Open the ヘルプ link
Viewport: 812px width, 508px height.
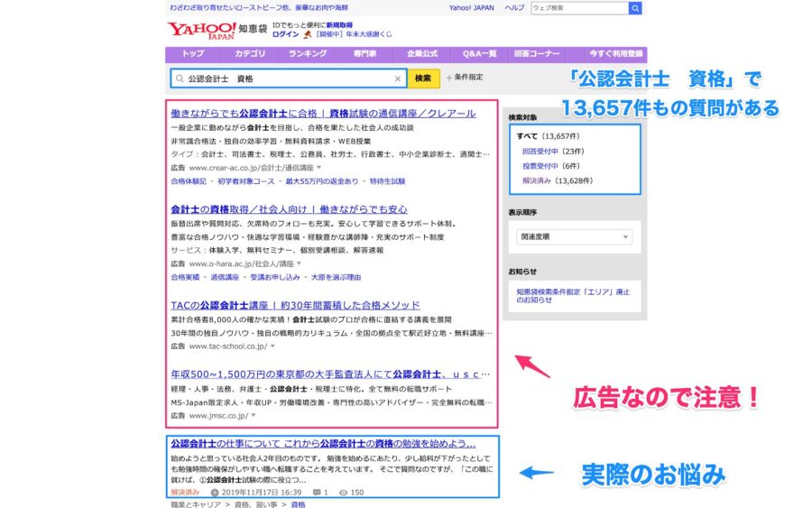514,8
